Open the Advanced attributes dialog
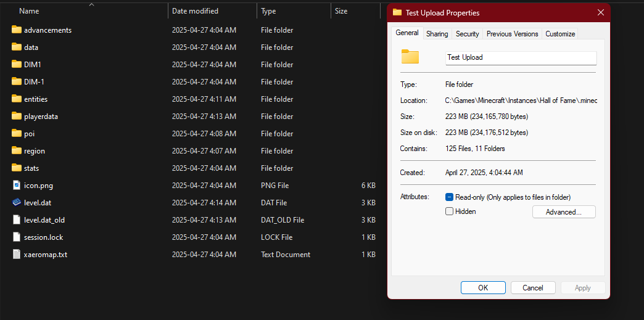The height and width of the screenshot is (320, 644). click(564, 212)
